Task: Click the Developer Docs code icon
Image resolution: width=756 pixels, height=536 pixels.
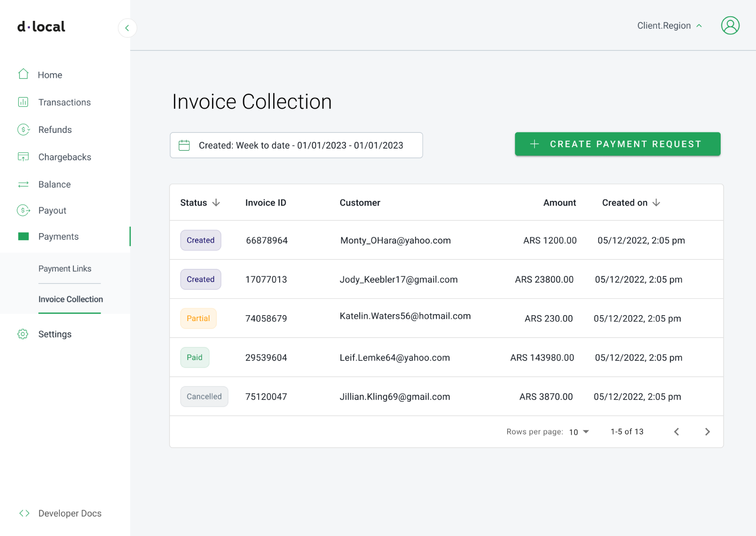Action: click(24, 513)
